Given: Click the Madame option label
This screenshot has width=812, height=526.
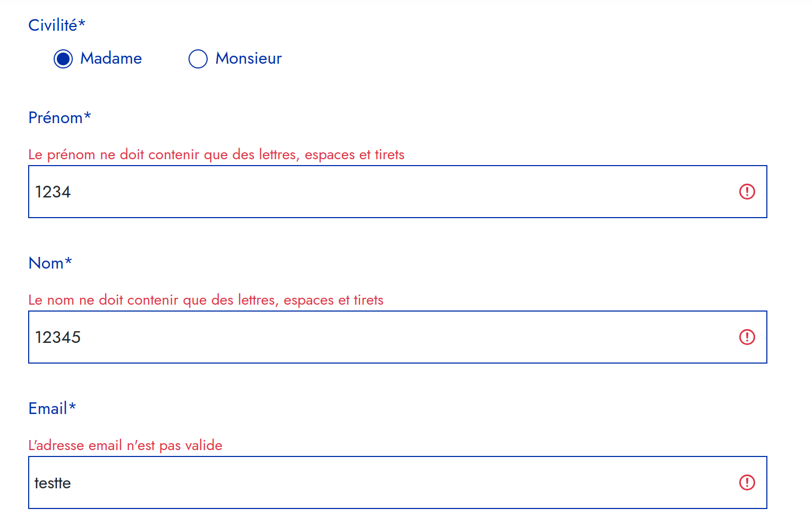Looking at the screenshot, I should (111, 58).
